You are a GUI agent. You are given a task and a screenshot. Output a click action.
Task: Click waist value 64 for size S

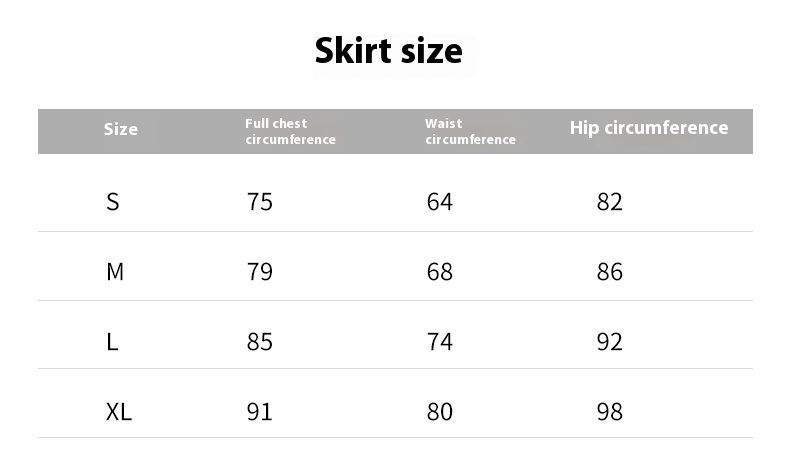[x=439, y=202]
